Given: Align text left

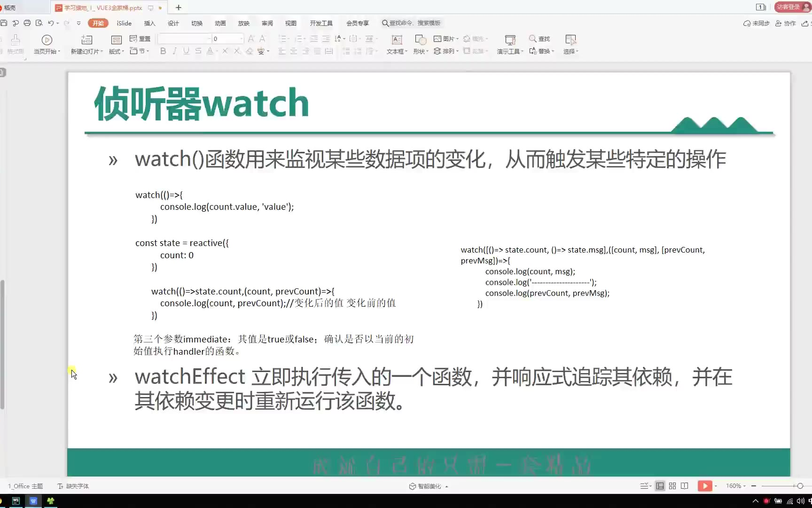Looking at the screenshot, I should pos(282,51).
